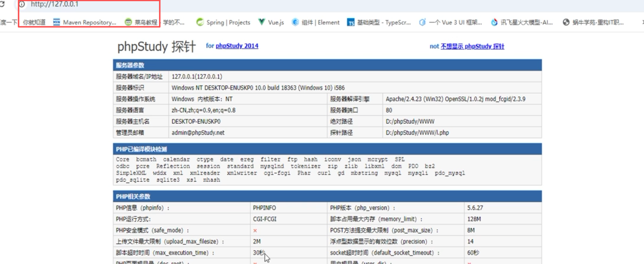The image size is (644, 264).
Task: Open the 你就知道 bookmark
Action: (x=34, y=22)
